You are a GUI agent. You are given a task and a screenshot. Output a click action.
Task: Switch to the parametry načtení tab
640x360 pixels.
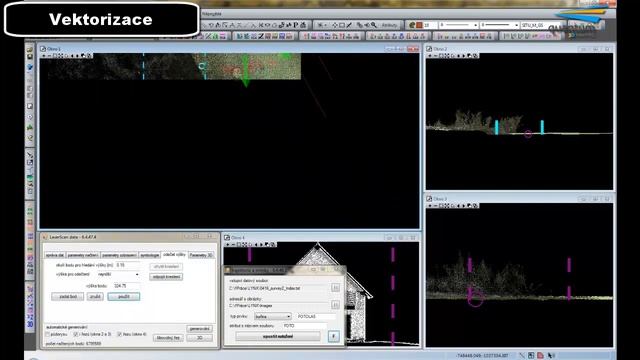point(83,255)
